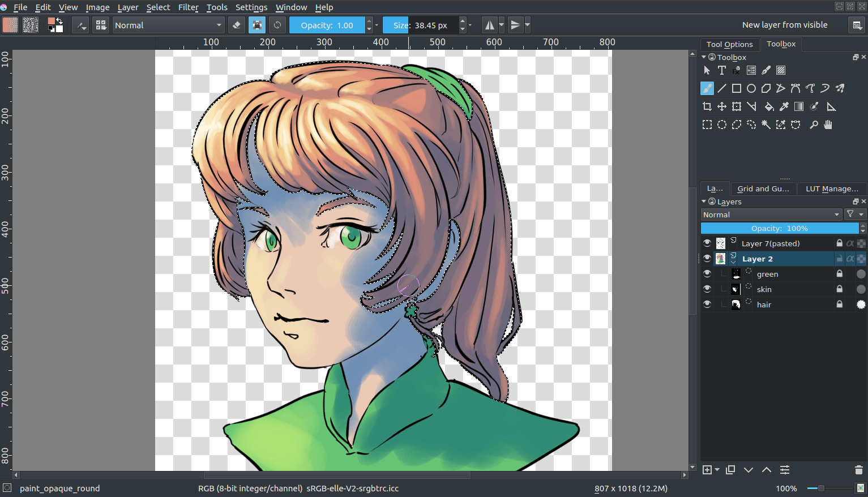Select the Text tool
868x497 pixels.
tap(722, 70)
